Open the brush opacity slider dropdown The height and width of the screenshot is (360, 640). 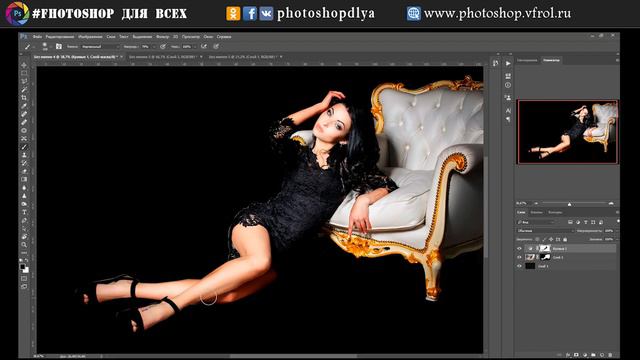pyautogui.click(x=154, y=47)
